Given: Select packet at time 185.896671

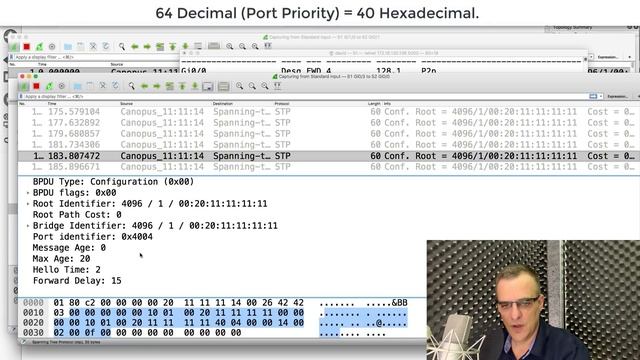Looking at the screenshot, I should point(329,167).
